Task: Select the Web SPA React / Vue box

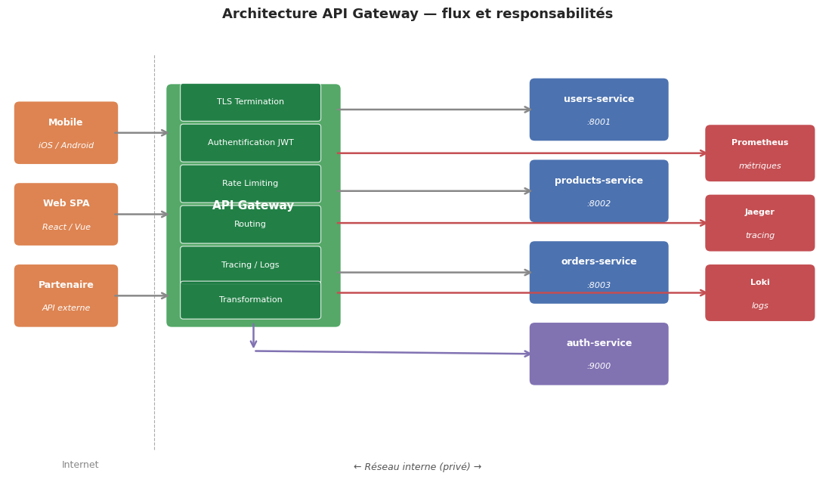Action: 66,215
